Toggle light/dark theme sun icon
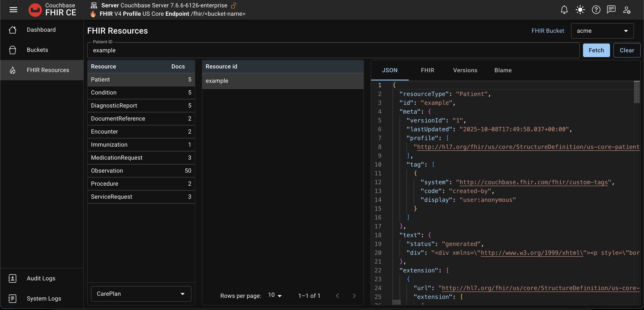This screenshot has width=644, height=310. coord(580,10)
